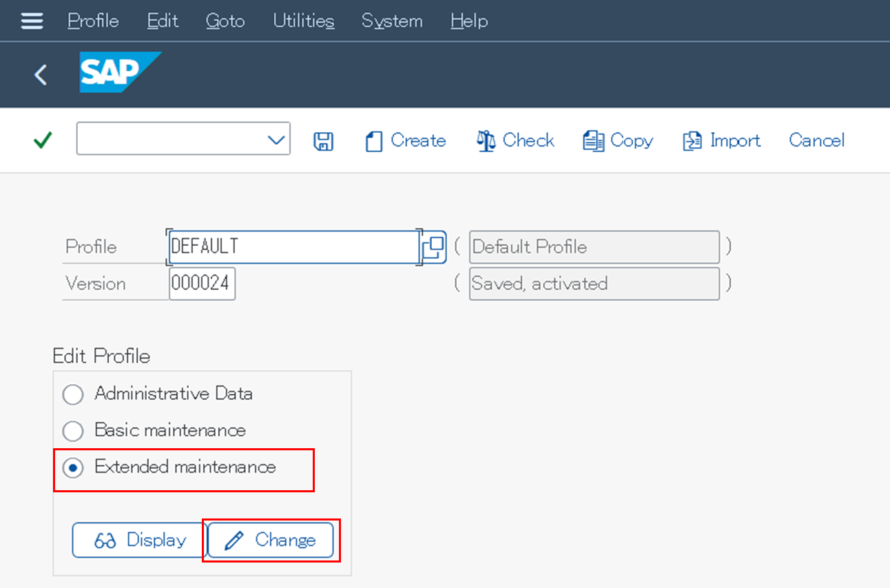This screenshot has height=588, width=890.
Task: Click the Save floppy disk icon
Action: (323, 141)
